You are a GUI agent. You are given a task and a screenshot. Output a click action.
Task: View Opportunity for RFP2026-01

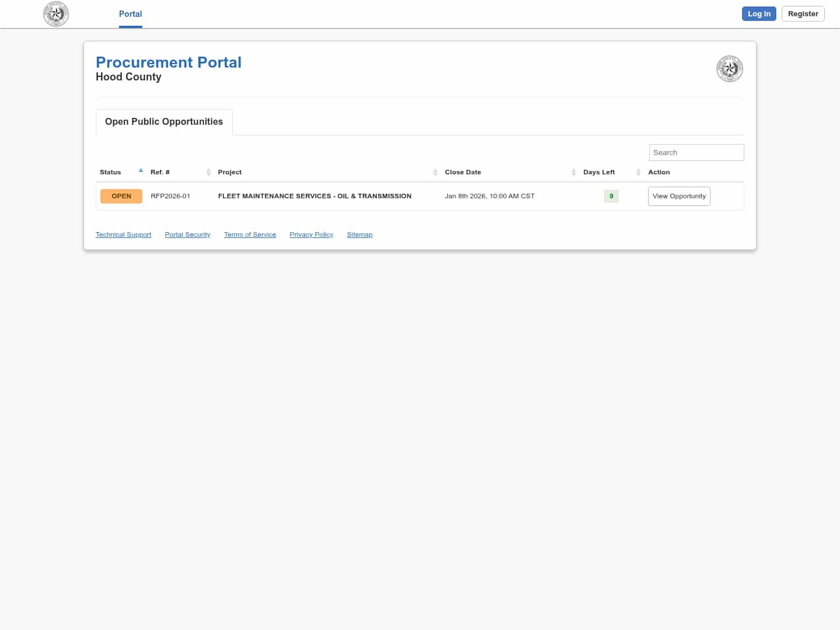679,196
